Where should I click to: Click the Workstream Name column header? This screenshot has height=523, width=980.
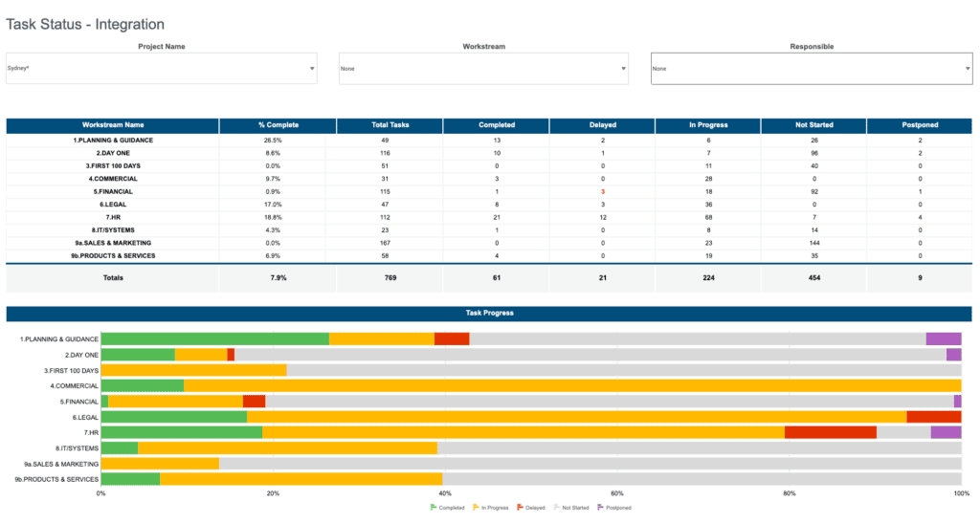113,125
